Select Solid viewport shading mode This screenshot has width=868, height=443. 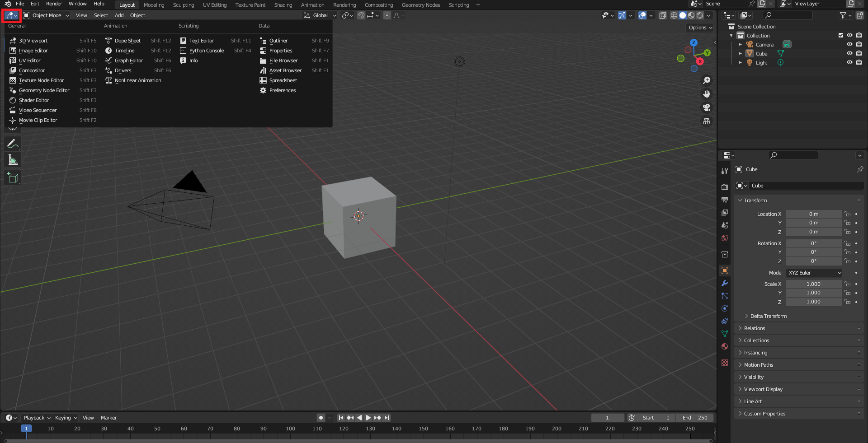point(683,15)
